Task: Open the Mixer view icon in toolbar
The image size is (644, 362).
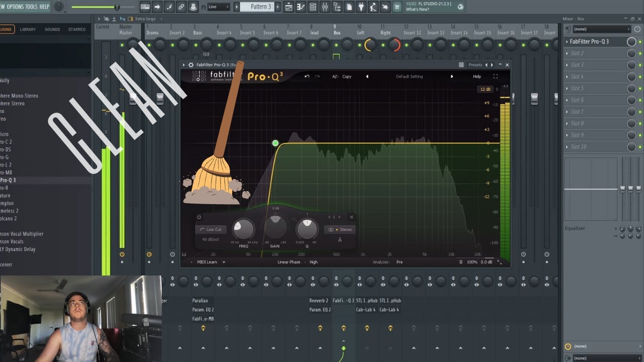Action: point(325,7)
